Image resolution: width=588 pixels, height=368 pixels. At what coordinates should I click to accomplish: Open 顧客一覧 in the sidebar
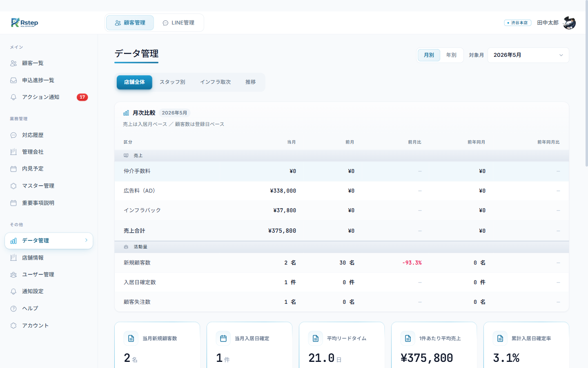point(49,63)
